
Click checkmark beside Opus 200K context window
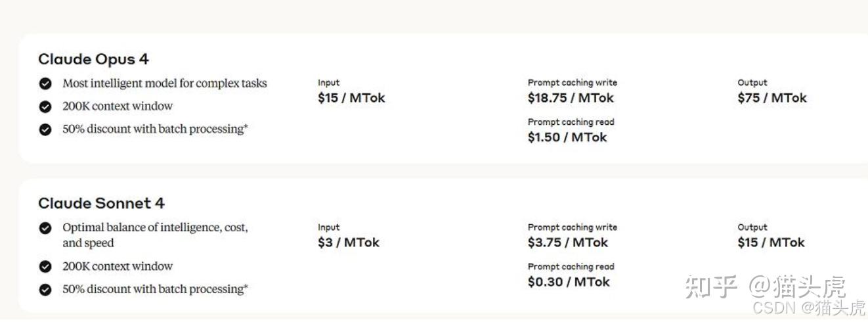click(x=45, y=106)
